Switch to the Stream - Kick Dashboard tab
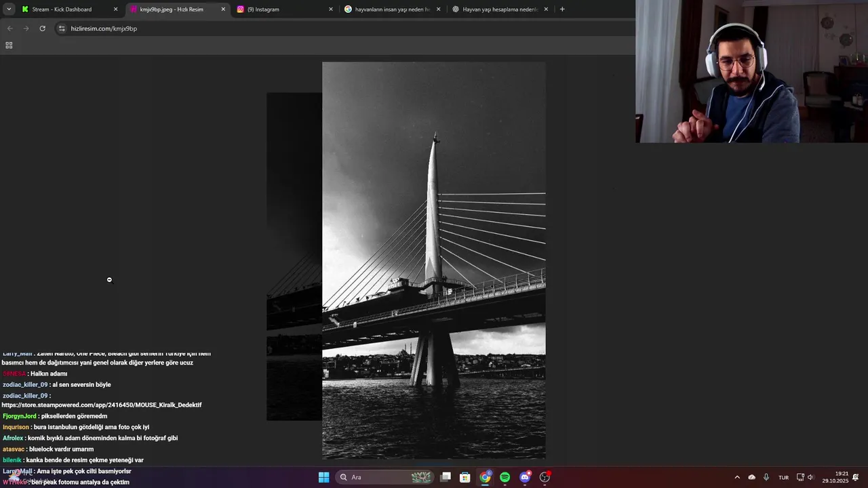 click(69, 9)
